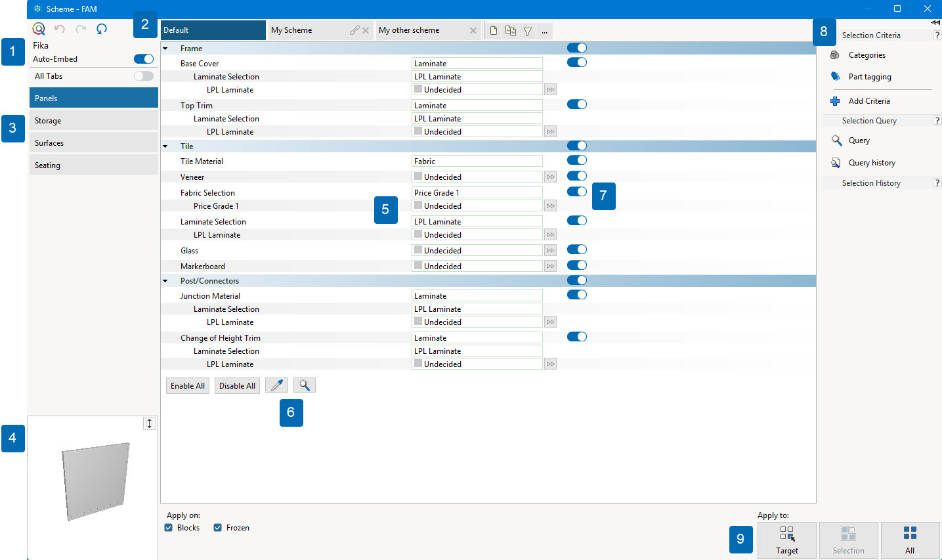Click the duplicate scheme icon
This screenshot has width=942, height=560.
pos(511,31)
